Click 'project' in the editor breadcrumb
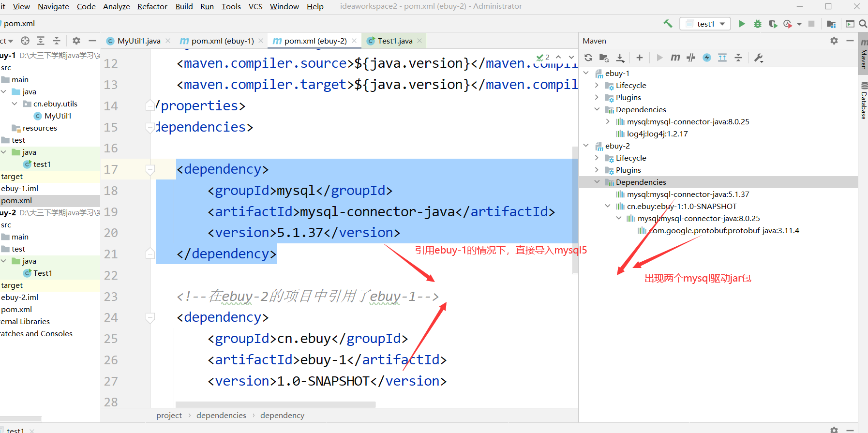The width and height of the screenshot is (868, 433). click(x=169, y=415)
